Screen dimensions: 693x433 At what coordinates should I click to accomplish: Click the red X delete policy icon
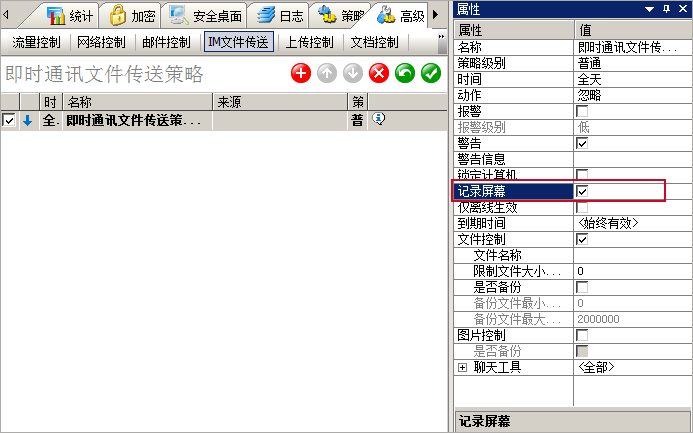(x=379, y=73)
